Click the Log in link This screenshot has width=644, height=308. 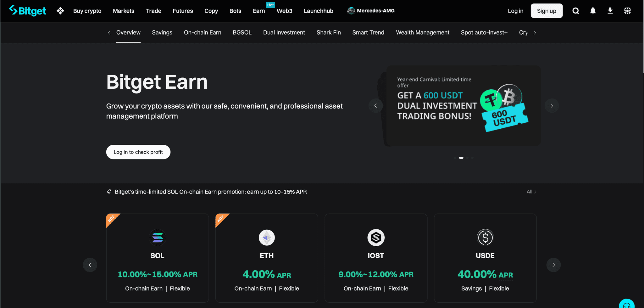click(515, 11)
